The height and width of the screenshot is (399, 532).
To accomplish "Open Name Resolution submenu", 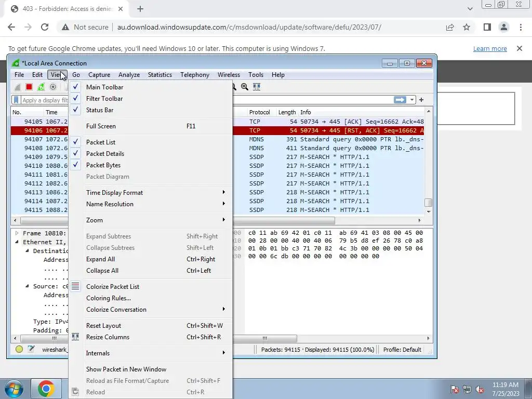I will [151, 204].
